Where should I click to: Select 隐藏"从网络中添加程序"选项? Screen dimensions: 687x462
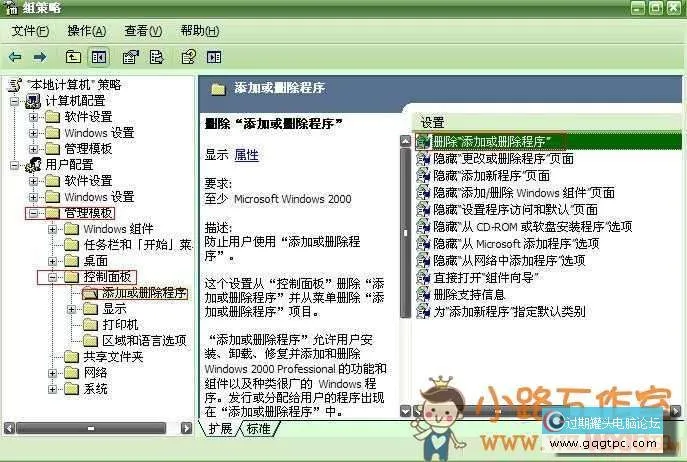pos(509,261)
